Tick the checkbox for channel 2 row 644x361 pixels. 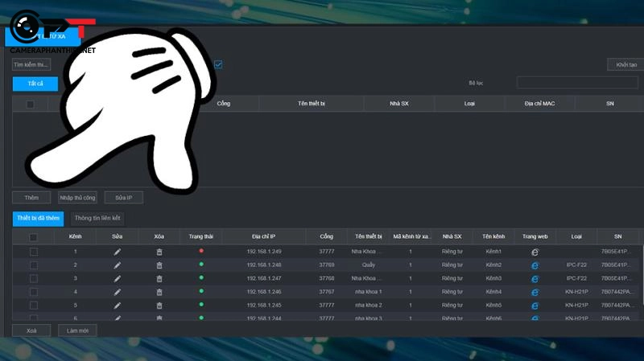33,265
